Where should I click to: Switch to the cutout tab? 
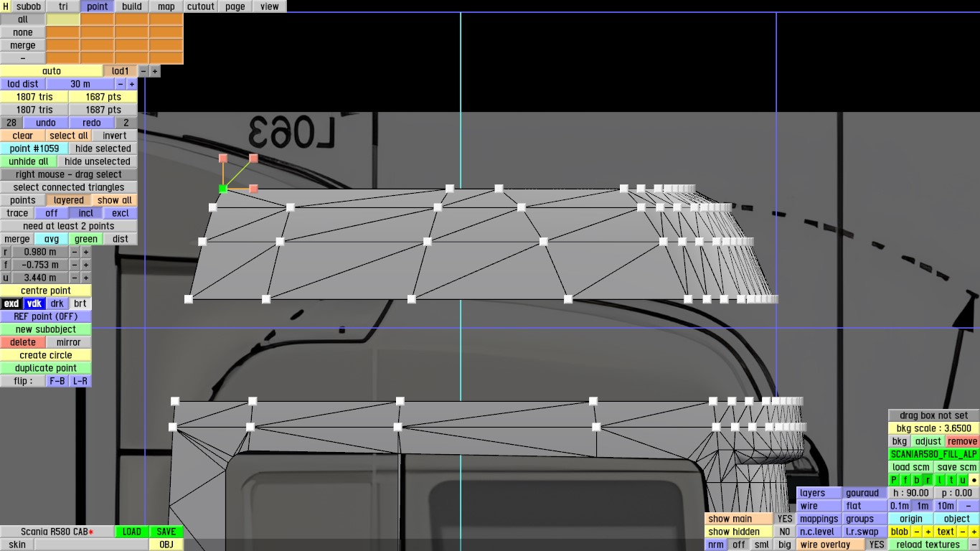pos(201,6)
